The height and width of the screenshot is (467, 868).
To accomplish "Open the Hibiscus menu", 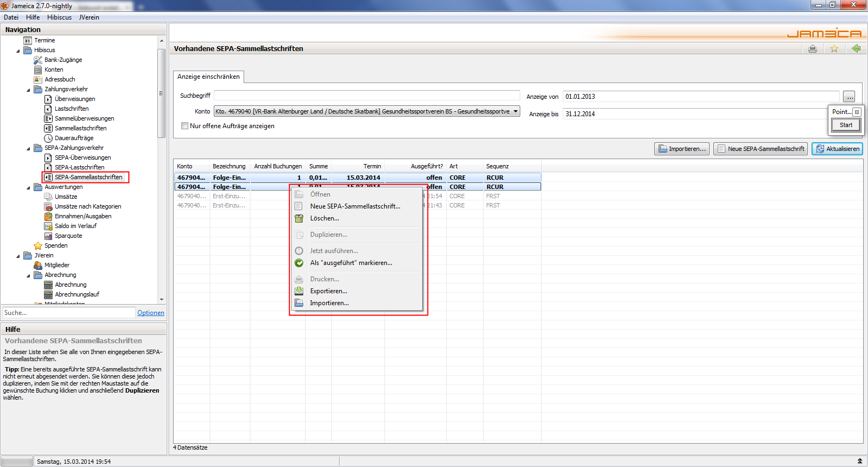I will 59,17.
